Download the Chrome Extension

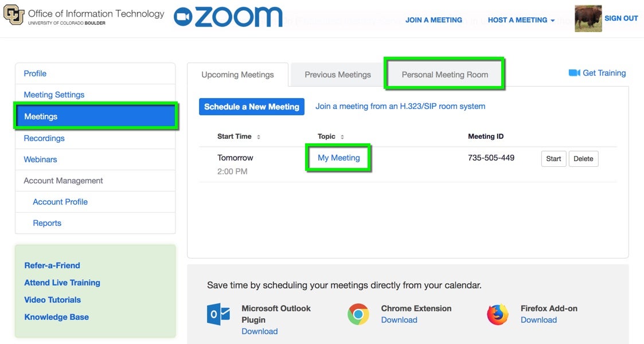(399, 320)
